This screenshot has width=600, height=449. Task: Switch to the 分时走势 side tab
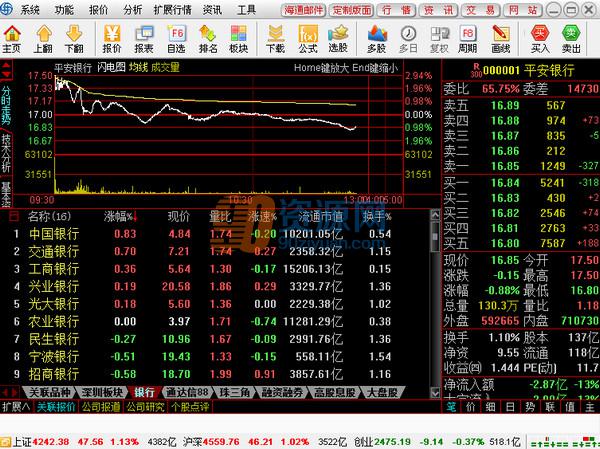coord(6,104)
